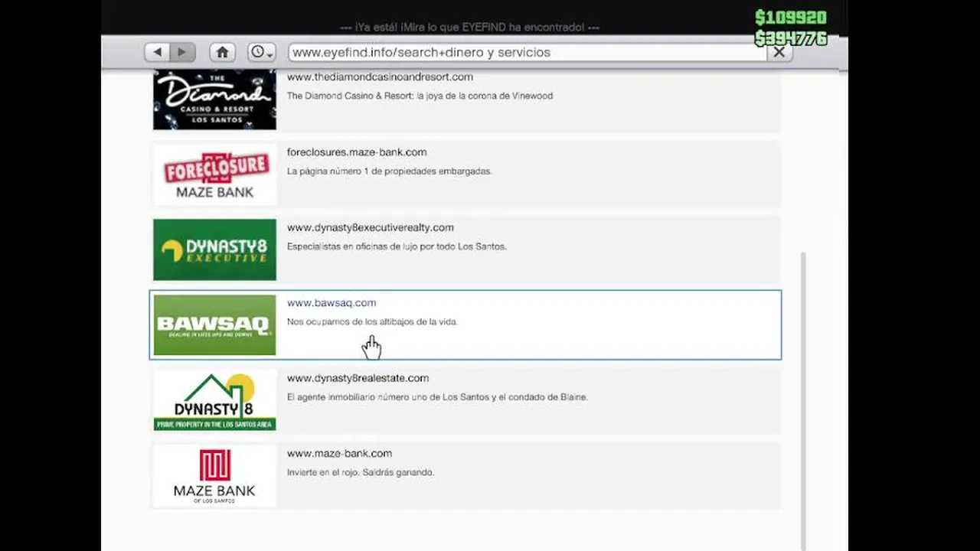Open the Dynasty 8 Executive logo thumbnail
This screenshot has height=551, width=980.
[214, 249]
